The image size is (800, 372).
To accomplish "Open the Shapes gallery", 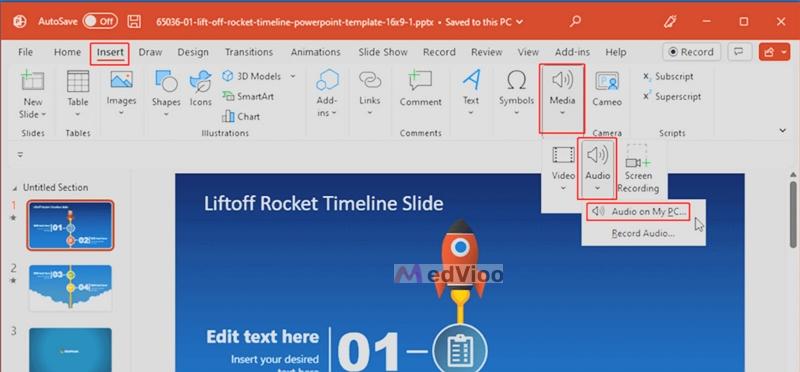I will click(166, 94).
